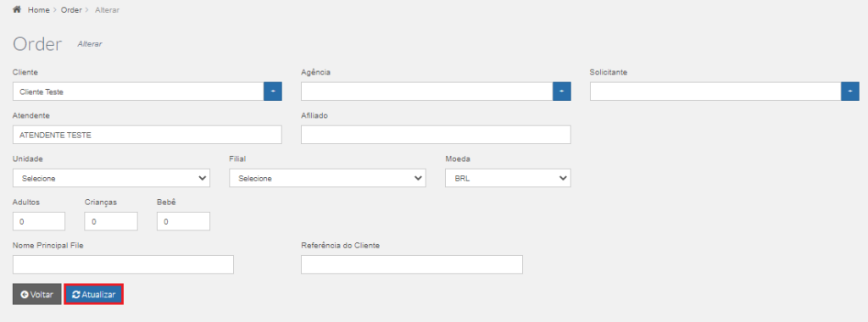Click the Home icon in the breadcrumb
The height and width of the screenshot is (322, 868).
tap(17, 10)
